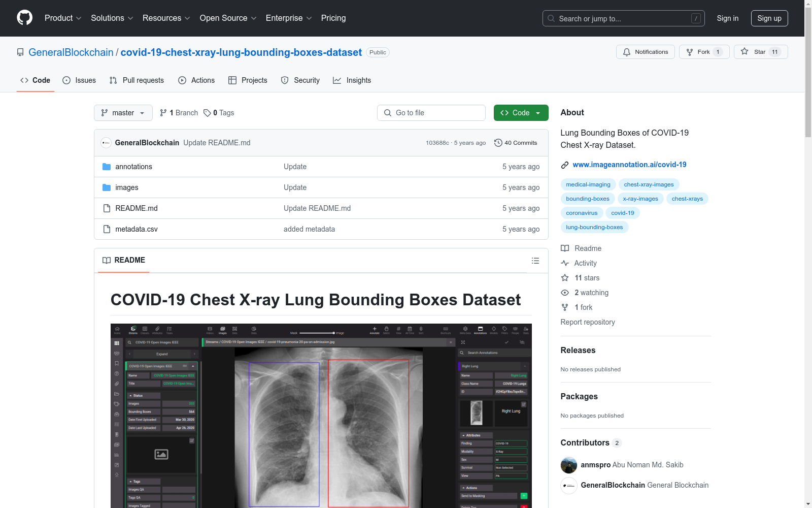
Task: Open the Actions tab
Action: (196, 80)
